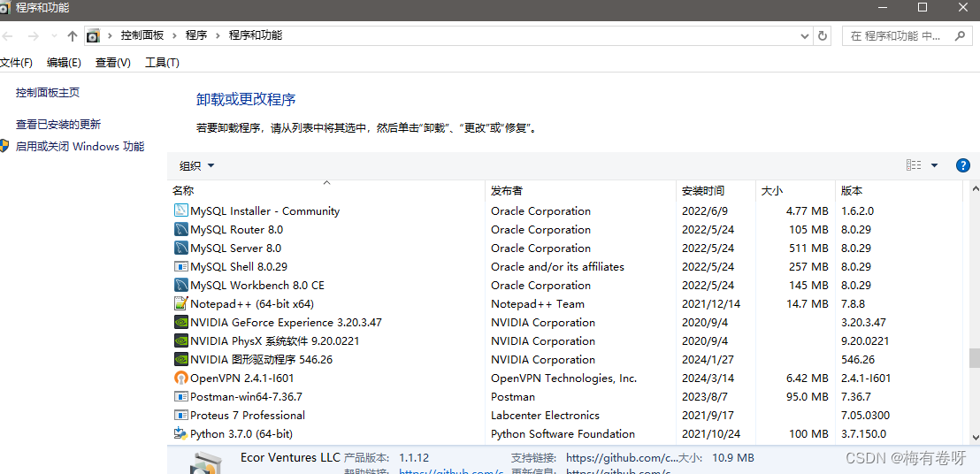The image size is (980, 474).
Task: Open the 工具(T) menu
Action: (163, 63)
